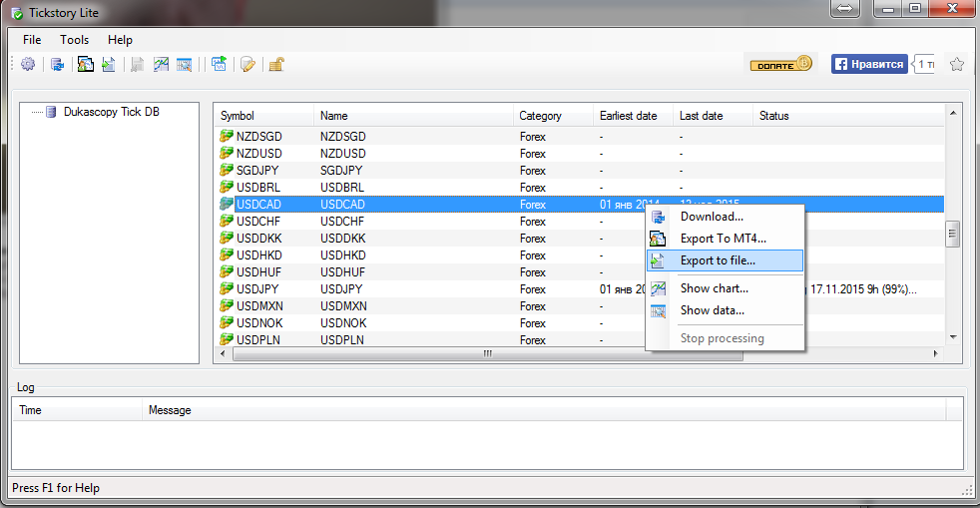Choose Download... from context menu

[x=725, y=217]
